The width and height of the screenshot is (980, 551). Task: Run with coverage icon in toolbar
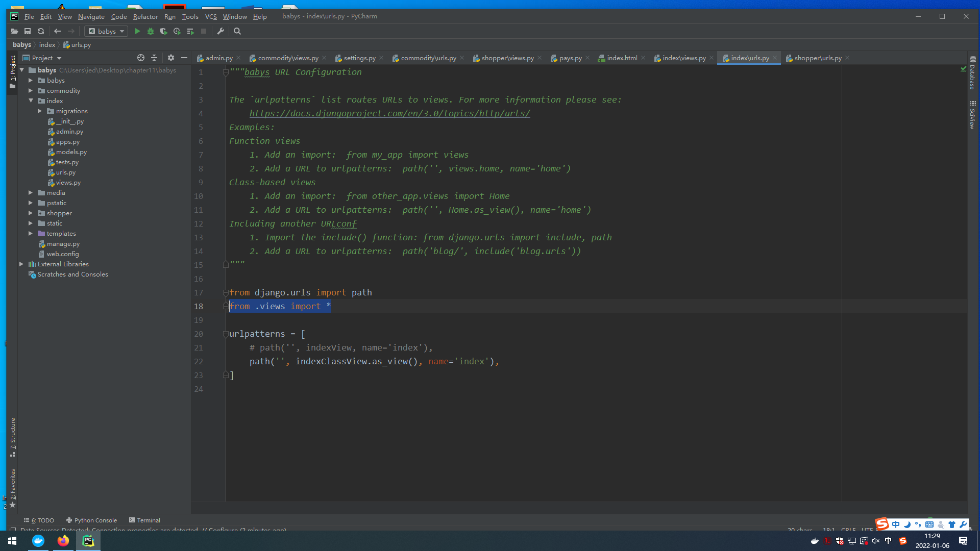[164, 31]
